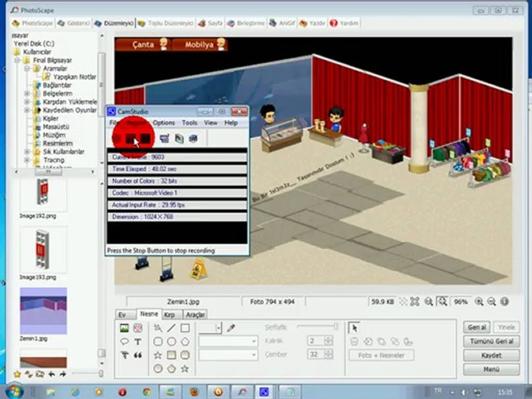Click the zoom out magnifier icon
Image resolution: width=532 pixels, height=399 pixels.
(492, 301)
